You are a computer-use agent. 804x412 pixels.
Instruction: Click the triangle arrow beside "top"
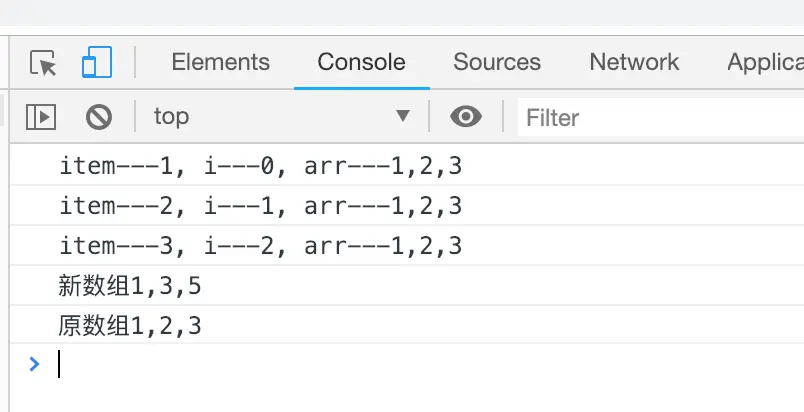[x=403, y=116]
